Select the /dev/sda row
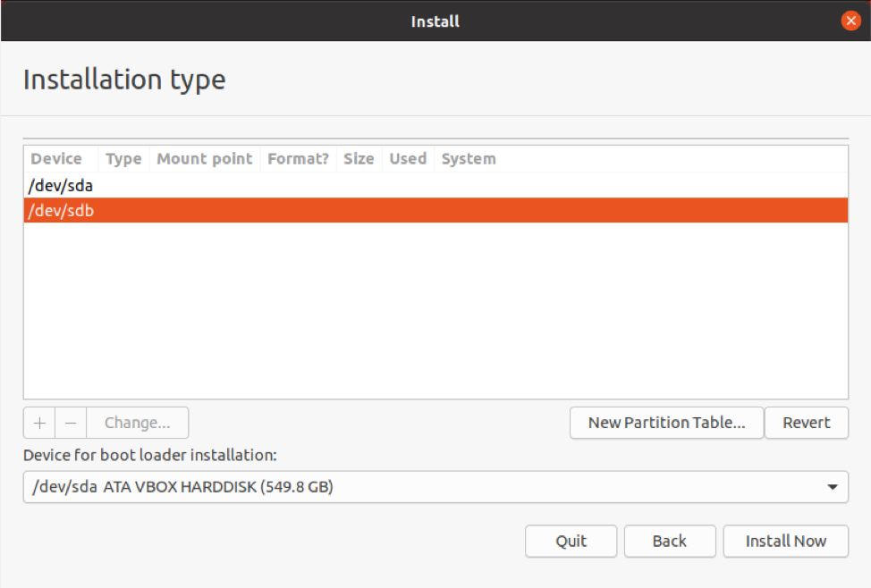871x588 pixels. pyautogui.click(x=61, y=186)
